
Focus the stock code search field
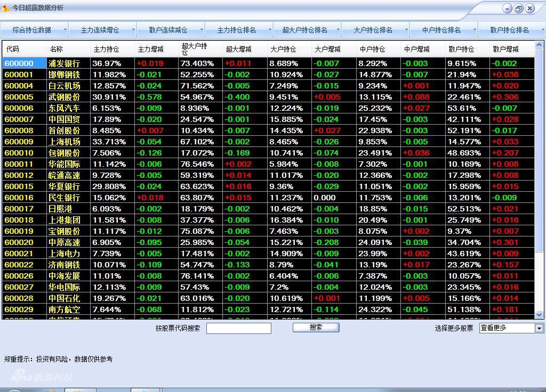238,328
